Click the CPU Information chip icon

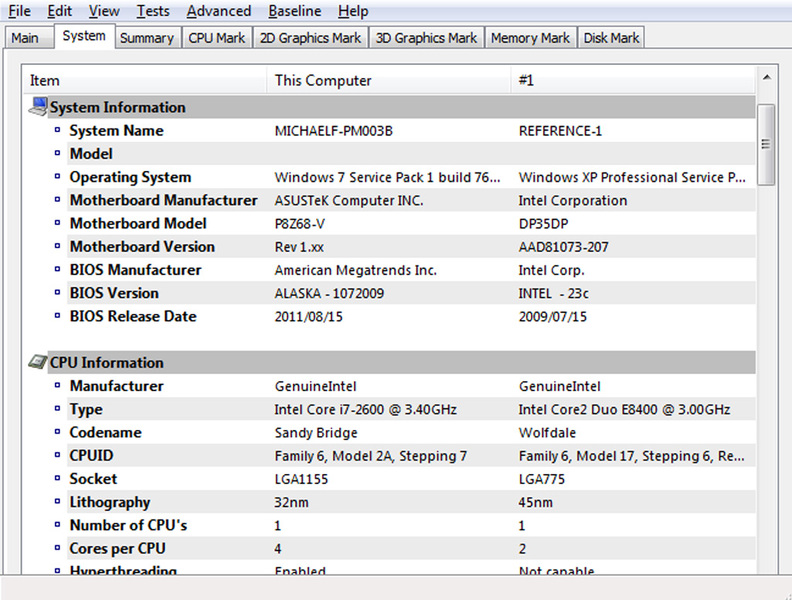pos(37,362)
